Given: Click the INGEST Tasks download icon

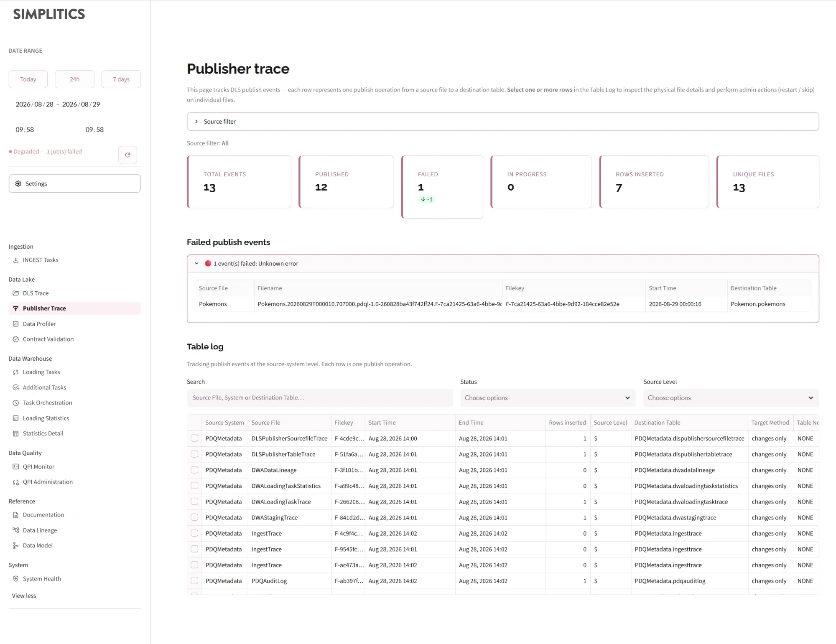Looking at the screenshot, I should point(15,260).
